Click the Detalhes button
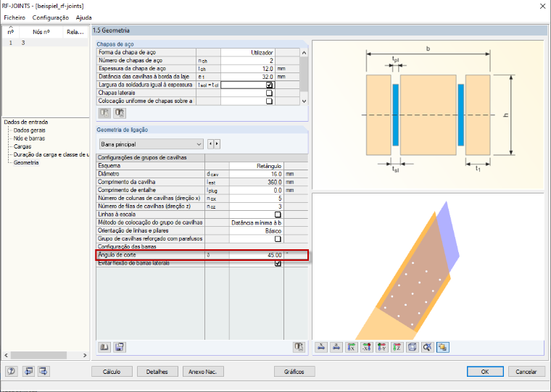The image size is (551, 392). coord(157,372)
